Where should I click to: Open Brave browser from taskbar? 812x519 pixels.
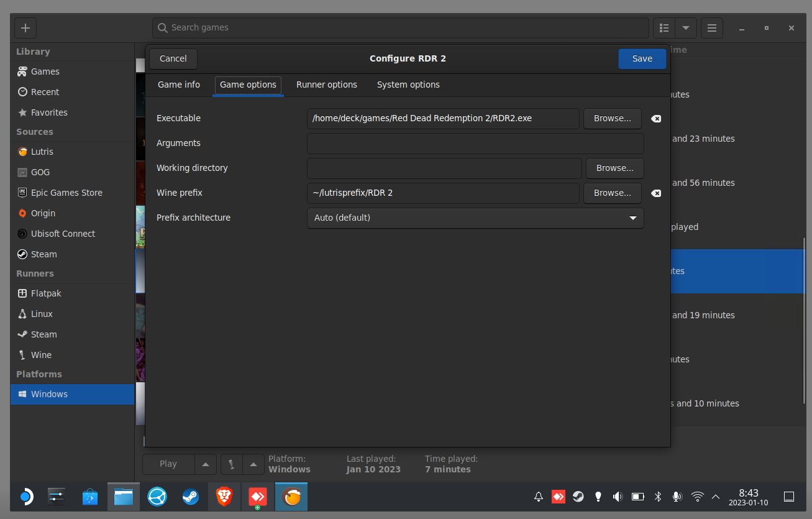[x=224, y=497]
